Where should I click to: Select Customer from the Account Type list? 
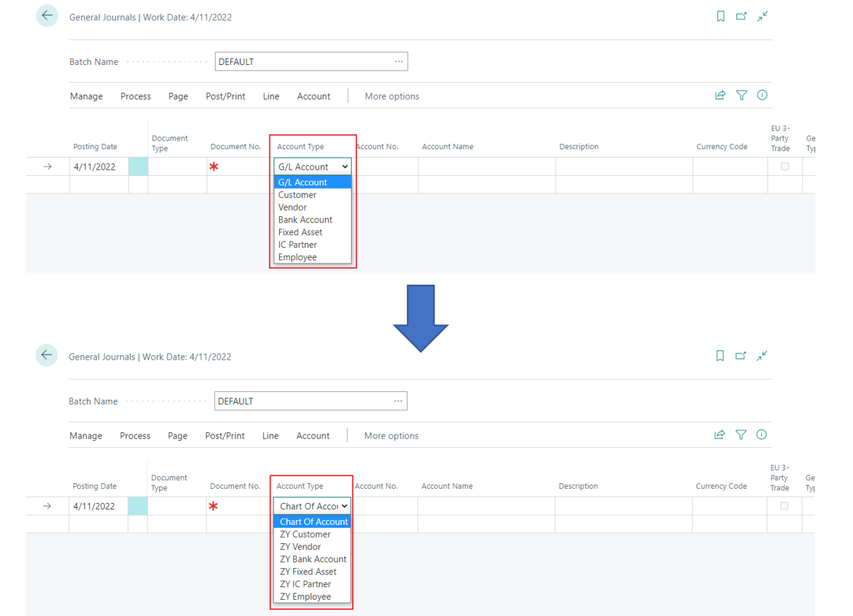312,195
